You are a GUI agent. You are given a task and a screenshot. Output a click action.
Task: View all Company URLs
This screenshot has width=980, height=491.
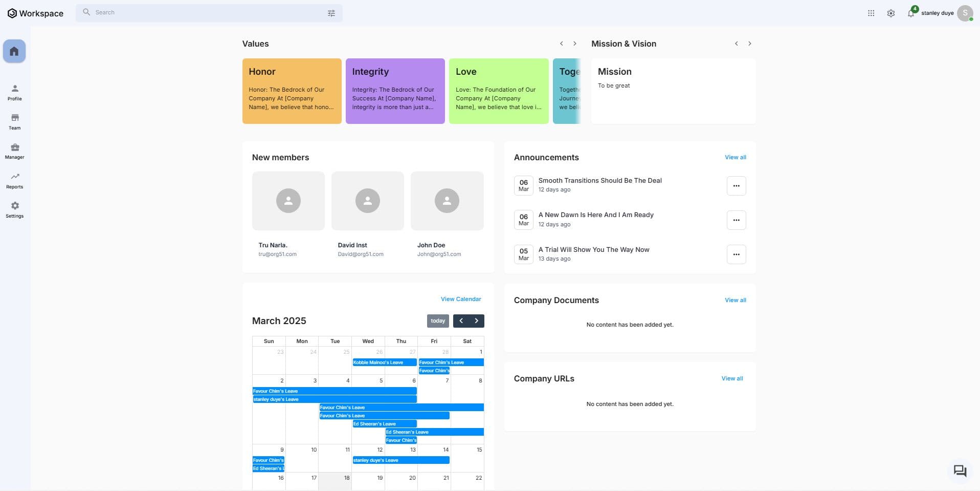tap(732, 378)
